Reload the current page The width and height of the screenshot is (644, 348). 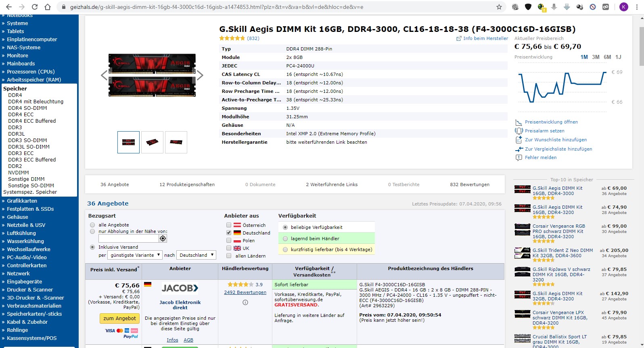tap(34, 7)
